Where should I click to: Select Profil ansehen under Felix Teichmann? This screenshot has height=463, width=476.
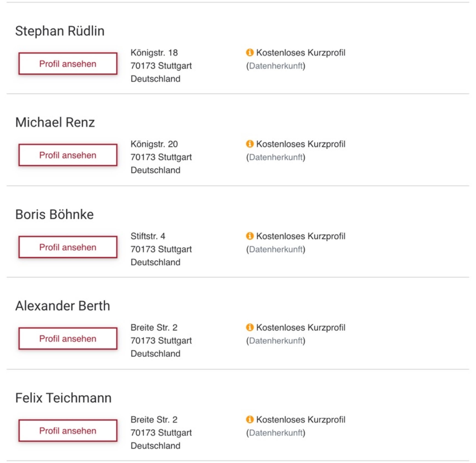(x=68, y=431)
